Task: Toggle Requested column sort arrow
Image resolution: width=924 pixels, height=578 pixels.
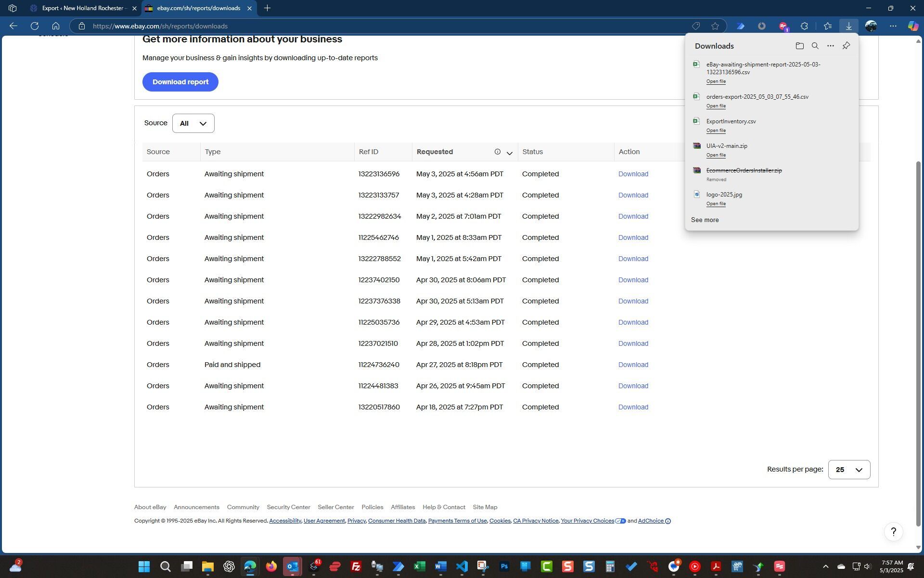Action: click(x=509, y=153)
